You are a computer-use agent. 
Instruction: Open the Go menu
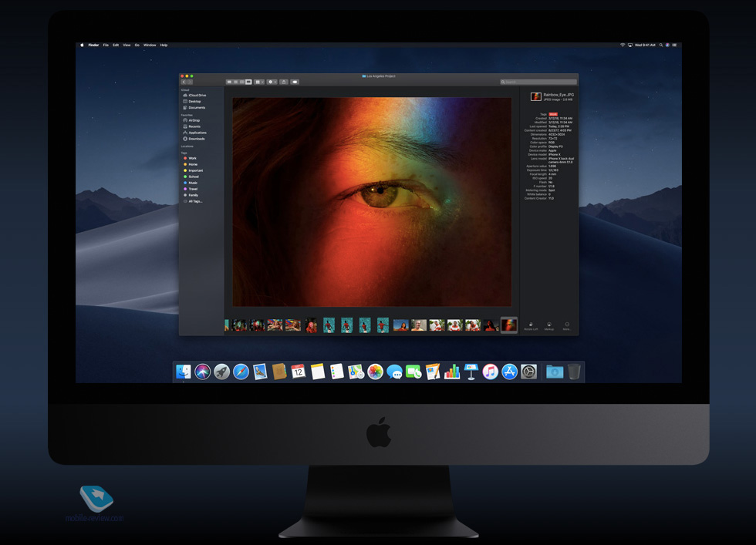(x=137, y=45)
